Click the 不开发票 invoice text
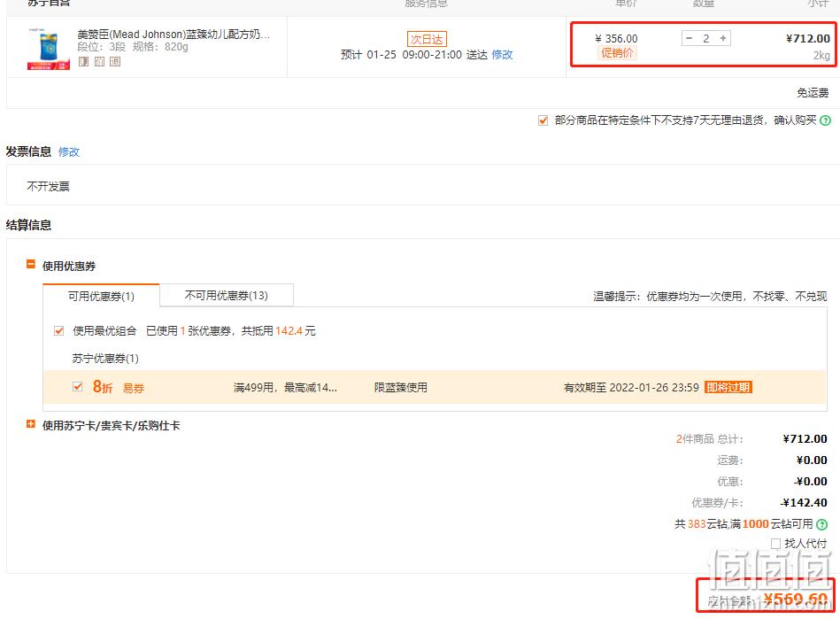This screenshot has width=840, height=619. [48, 187]
